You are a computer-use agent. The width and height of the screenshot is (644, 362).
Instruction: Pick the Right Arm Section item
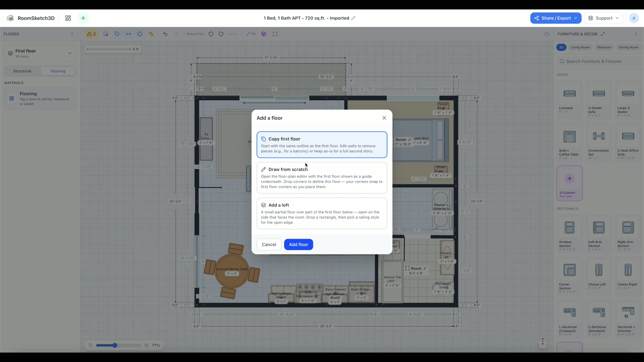(628, 234)
